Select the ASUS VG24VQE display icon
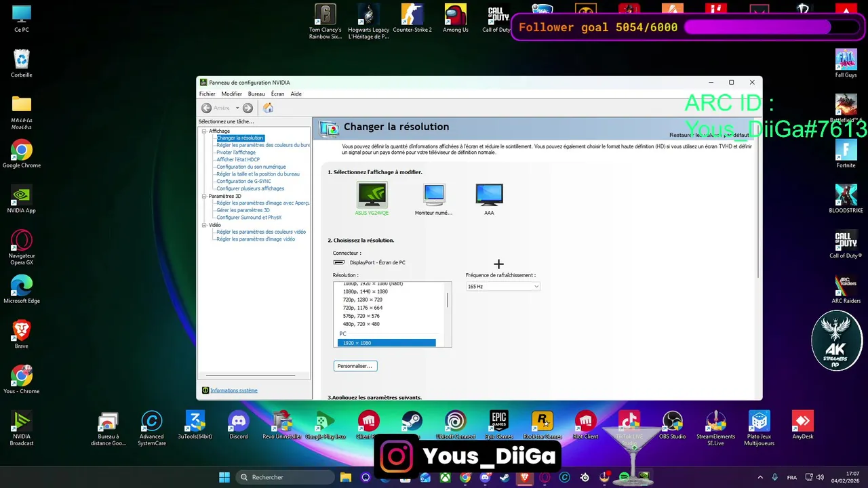 (x=372, y=195)
